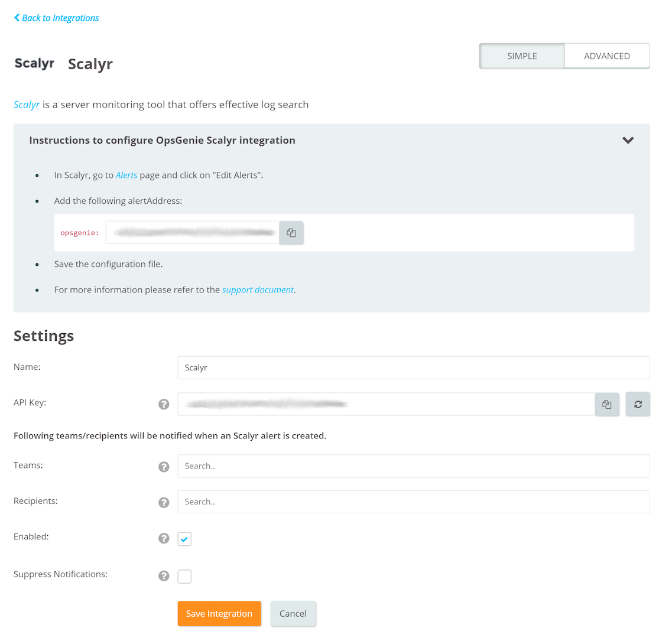Image resolution: width=672 pixels, height=638 pixels.
Task: Click the 'Suppress Notifications:' label
Action: click(x=60, y=574)
